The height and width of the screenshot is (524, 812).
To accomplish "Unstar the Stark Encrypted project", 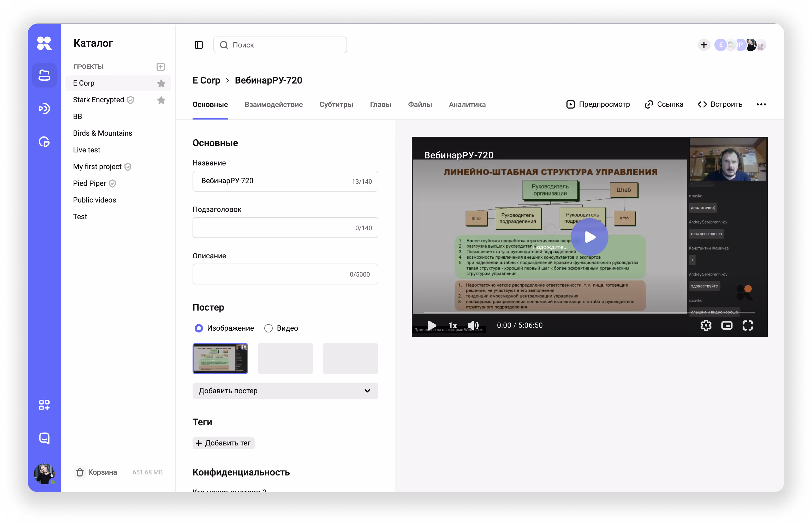I will (x=161, y=100).
